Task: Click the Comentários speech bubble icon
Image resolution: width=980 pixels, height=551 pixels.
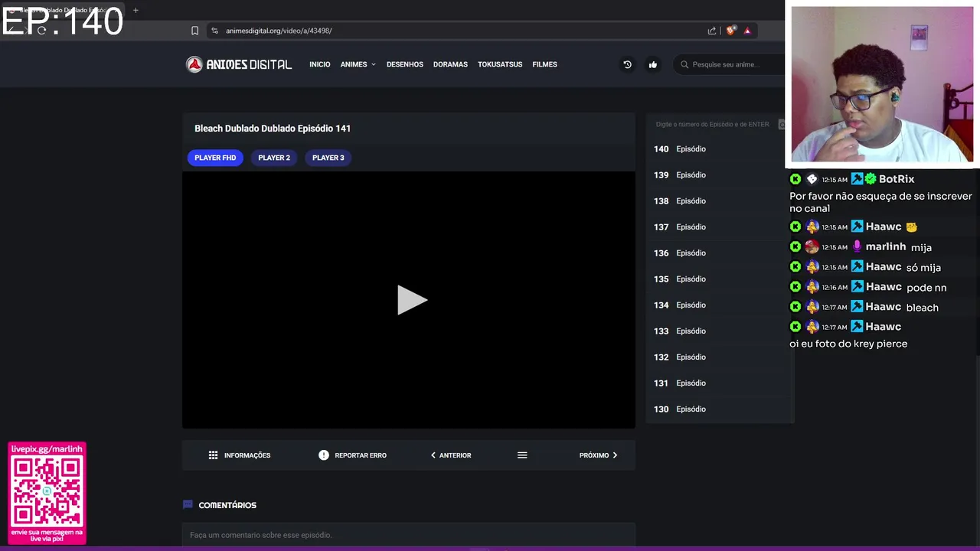Action: (188, 504)
